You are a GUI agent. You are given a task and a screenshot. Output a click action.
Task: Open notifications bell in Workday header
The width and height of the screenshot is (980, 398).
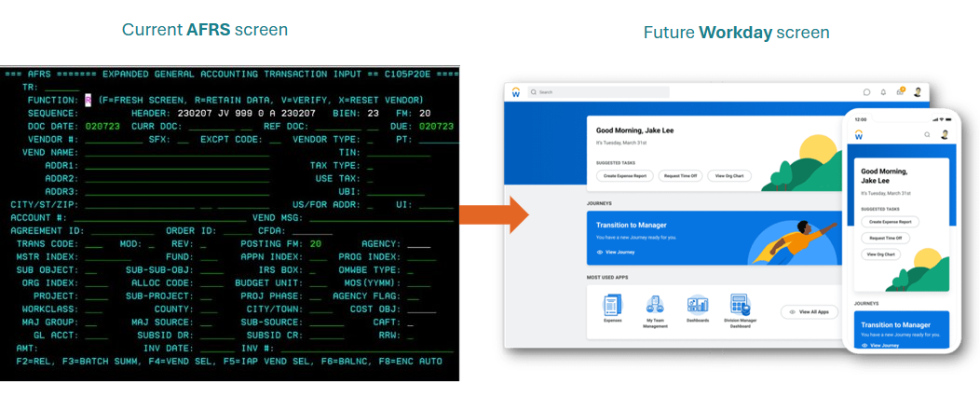click(883, 92)
